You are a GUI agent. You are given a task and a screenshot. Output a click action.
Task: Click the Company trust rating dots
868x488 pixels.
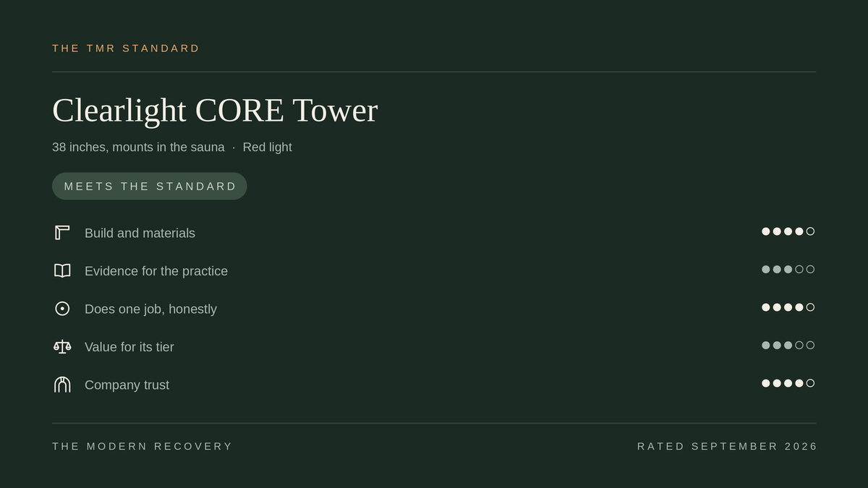pyautogui.click(x=788, y=383)
